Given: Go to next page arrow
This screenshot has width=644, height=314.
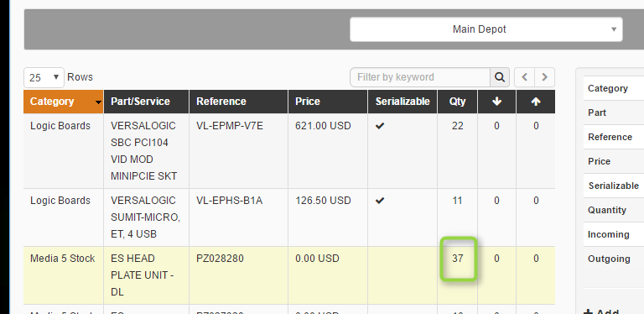Looking at the screenshot, I should tap(544, 77).
